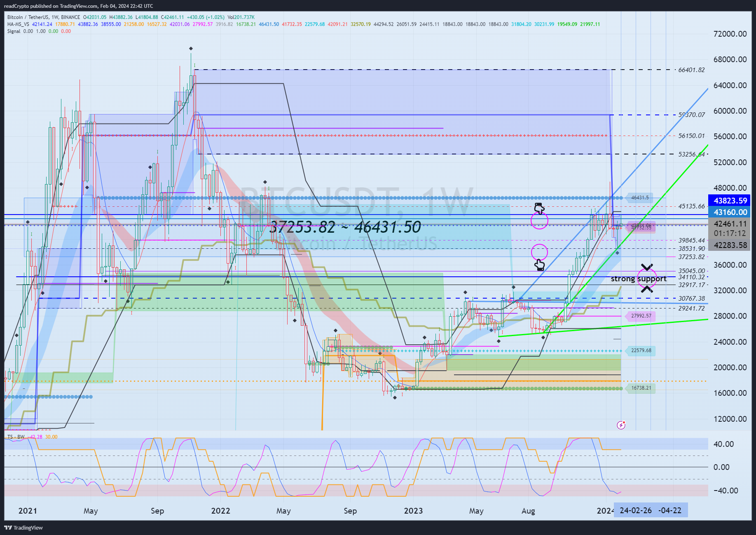Click the 34110.32 level label

(691, 277)
